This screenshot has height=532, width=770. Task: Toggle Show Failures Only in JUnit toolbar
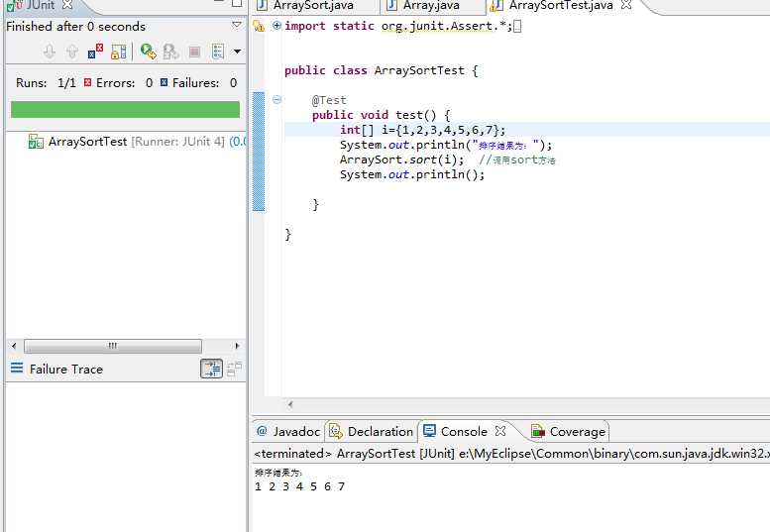tap(95, 52)
